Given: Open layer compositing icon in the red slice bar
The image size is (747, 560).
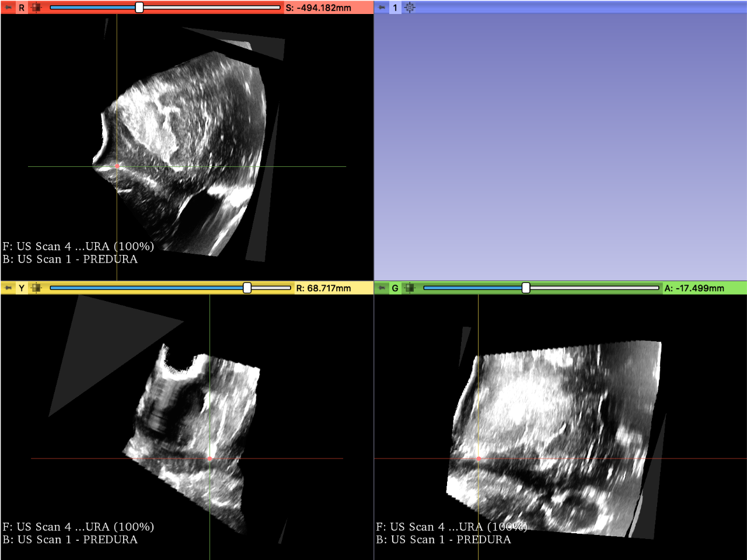Looking at the screenshot, I should pyautogui.click(x=36, y=8).
